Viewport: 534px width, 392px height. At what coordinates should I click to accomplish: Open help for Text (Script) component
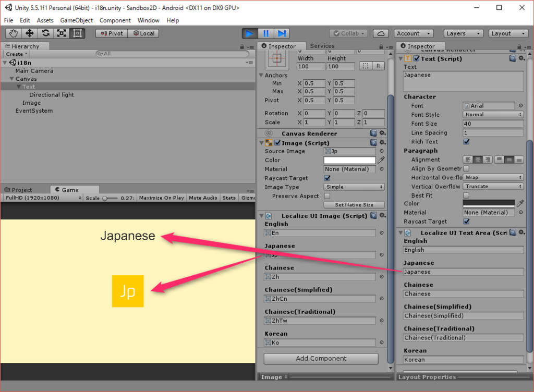pos(513,58)
